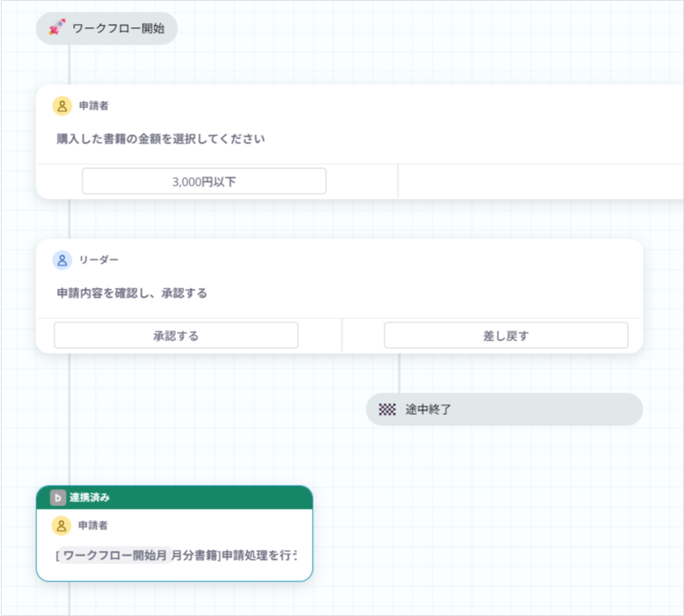Open the 購入した書籍の金額を選択してください step text
The width and height of the screenshot is (684, 616).
pos(161,139)
